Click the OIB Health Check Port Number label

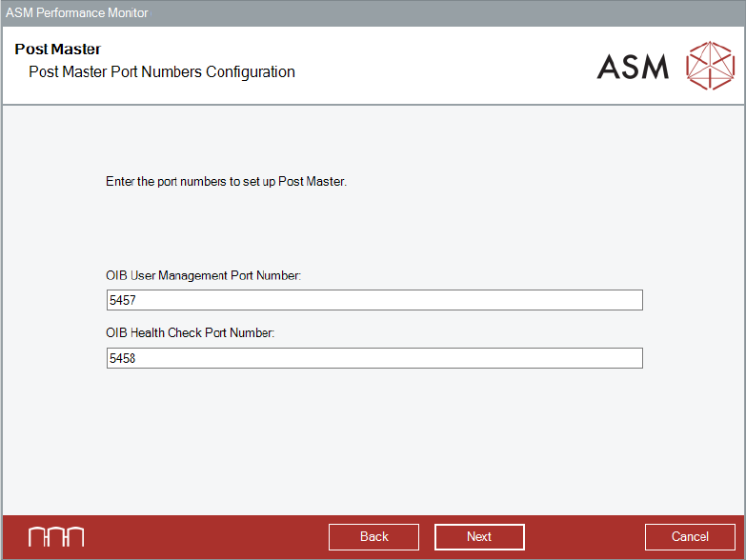190,333
